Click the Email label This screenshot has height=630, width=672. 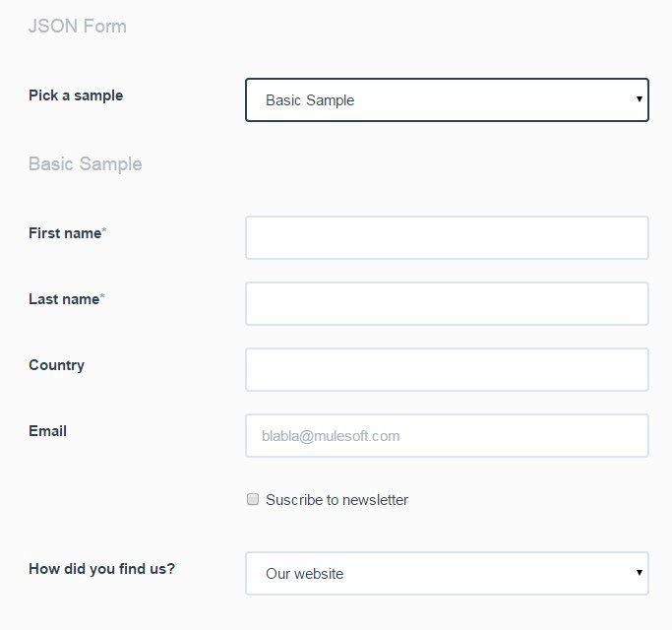47,431
